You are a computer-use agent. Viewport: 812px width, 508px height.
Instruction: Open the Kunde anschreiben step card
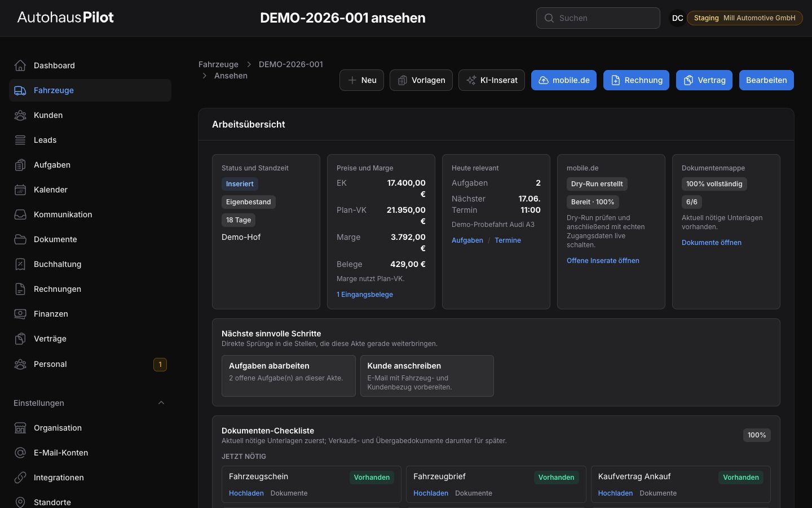[427, 376]
